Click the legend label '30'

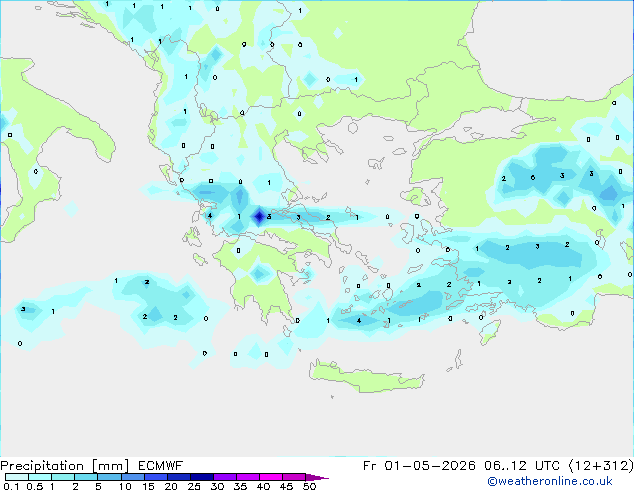217,486
